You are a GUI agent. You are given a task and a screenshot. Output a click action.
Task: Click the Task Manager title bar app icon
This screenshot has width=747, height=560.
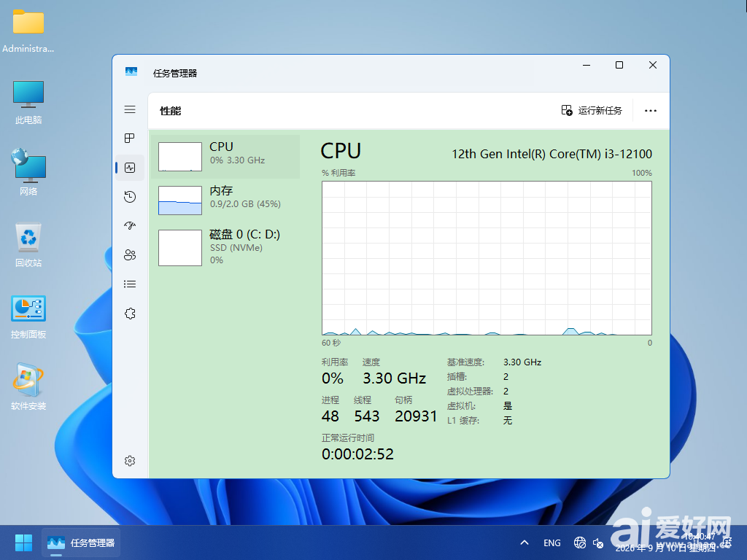131,72
